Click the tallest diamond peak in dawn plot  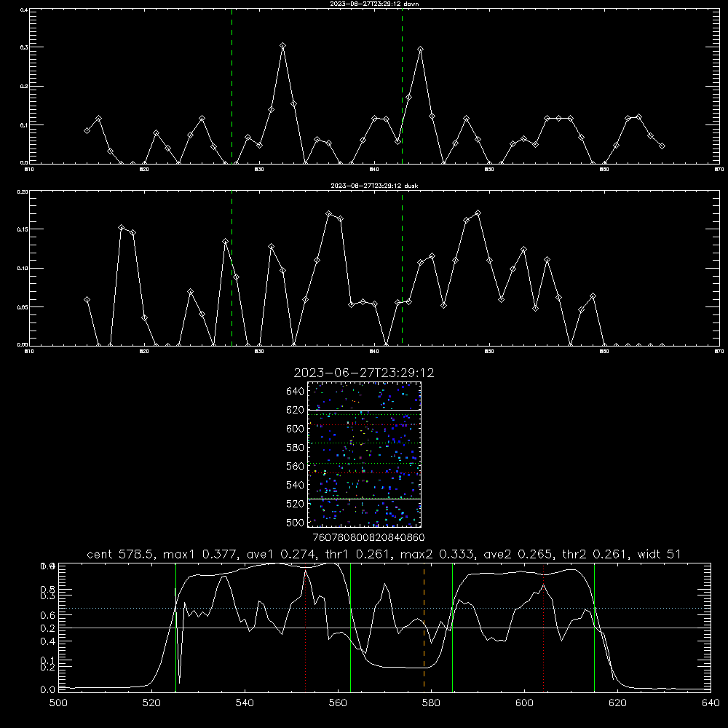[x=282, y=45]
